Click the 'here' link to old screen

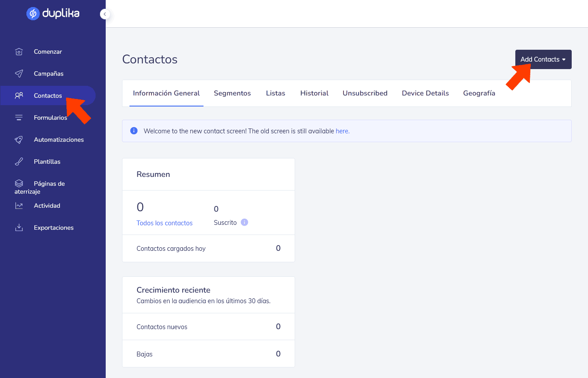342,131
